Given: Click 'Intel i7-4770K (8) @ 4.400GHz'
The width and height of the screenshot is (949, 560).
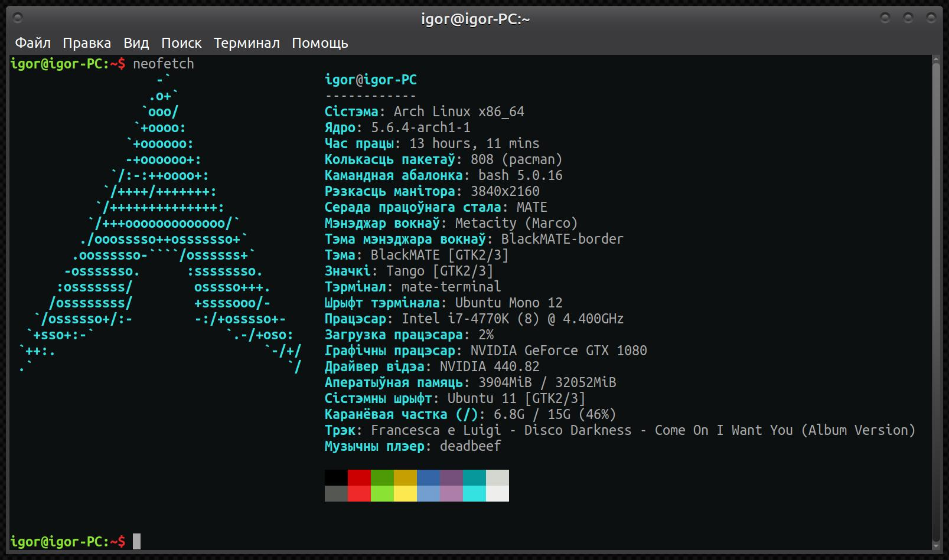Looking at the screenshot, I should click(513, 319).
